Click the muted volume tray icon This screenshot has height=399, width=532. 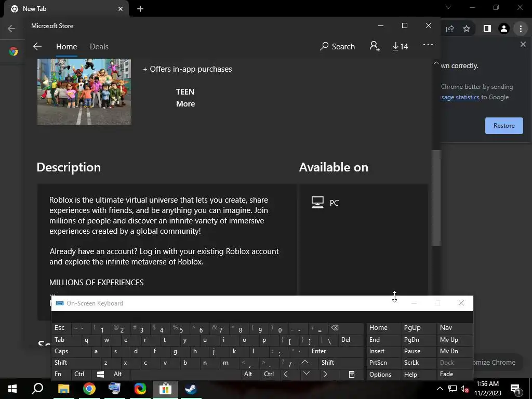pyautogui.click(x=464, y=389)
